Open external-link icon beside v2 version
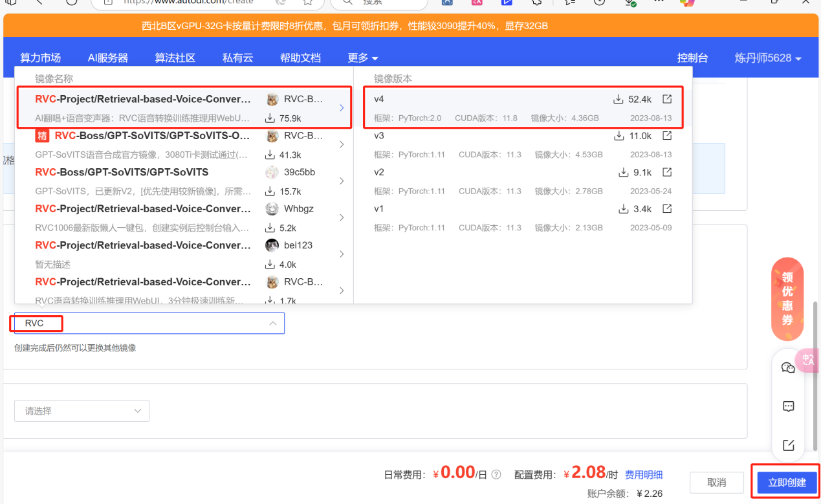Screen dimensions: 821x504 (667, 172)
